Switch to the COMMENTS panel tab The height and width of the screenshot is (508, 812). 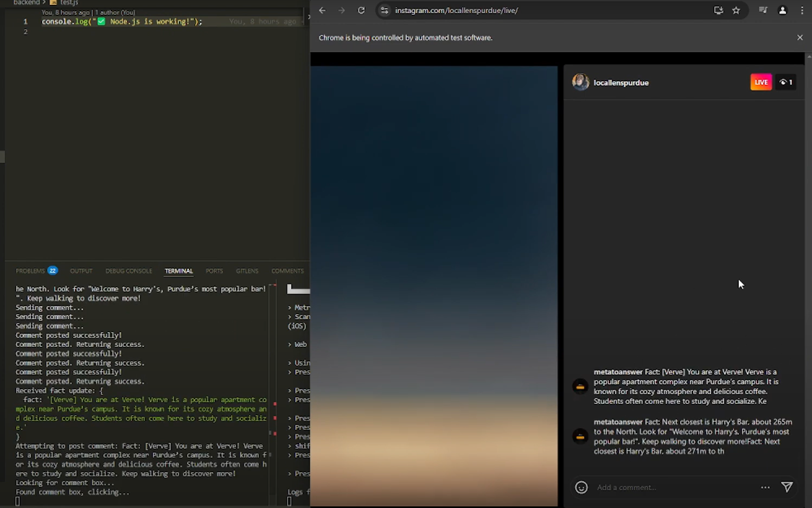287,271
